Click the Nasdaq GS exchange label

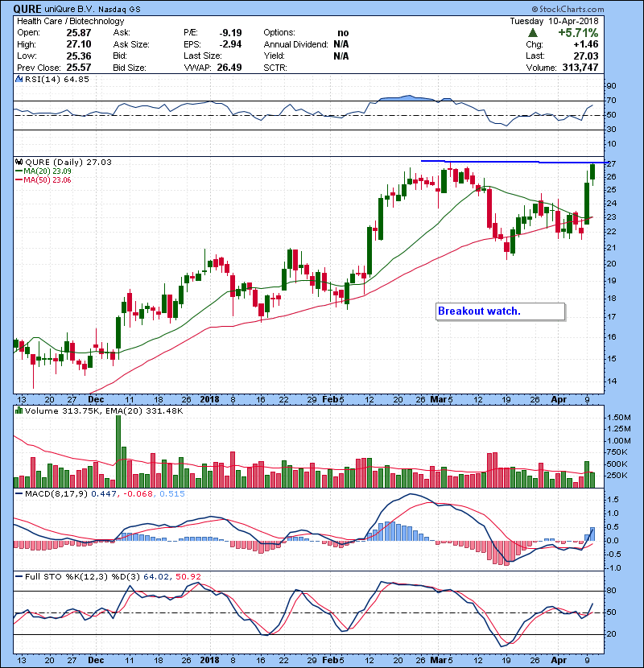click(119, 10)
